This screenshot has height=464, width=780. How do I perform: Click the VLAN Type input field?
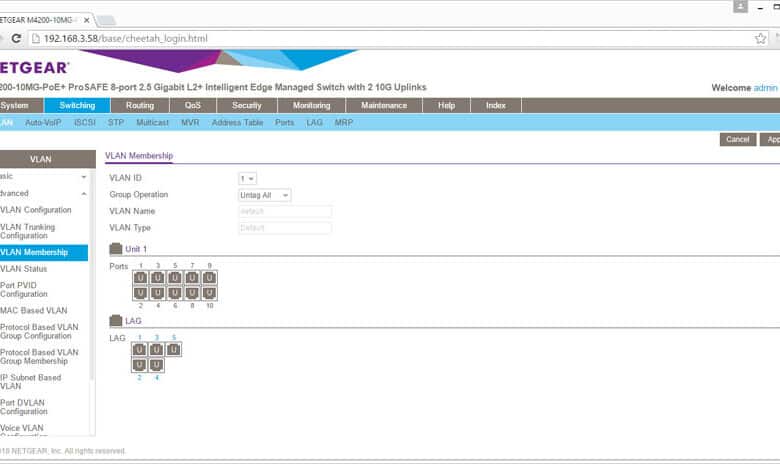click(x=285, y=228)
